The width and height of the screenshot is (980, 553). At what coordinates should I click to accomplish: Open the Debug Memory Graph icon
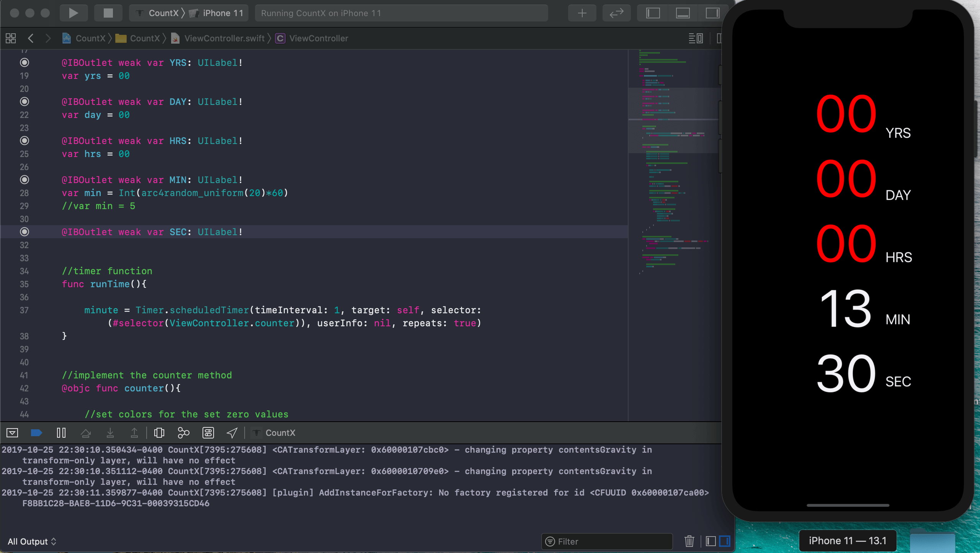pos(183,433)
